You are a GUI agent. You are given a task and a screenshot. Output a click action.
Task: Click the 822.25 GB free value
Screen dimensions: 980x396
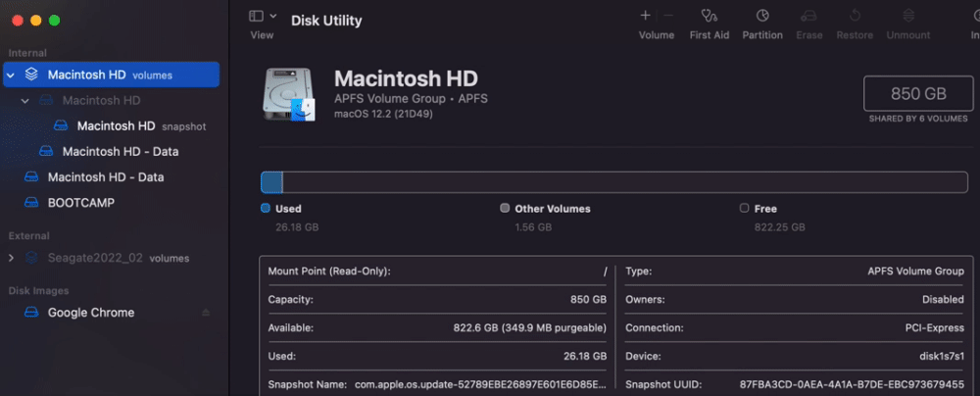[x=779, y=227]
